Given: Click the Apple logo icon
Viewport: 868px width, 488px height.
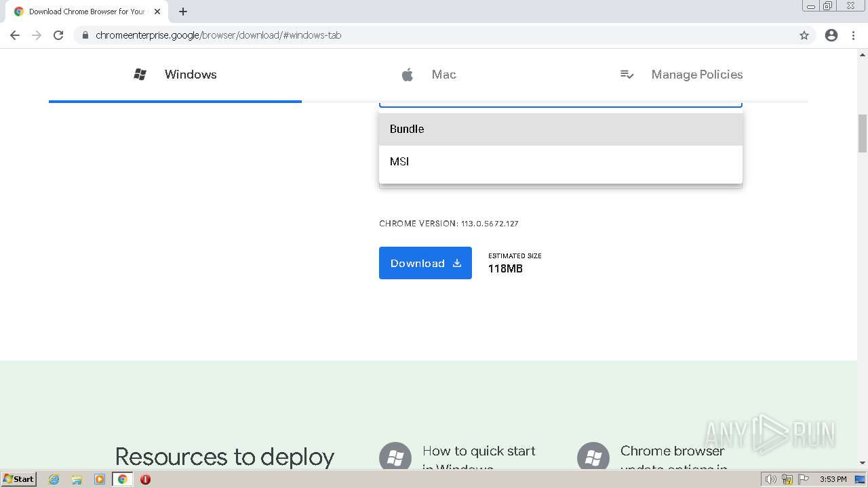Looking at the screenshot, I should 408,75.
